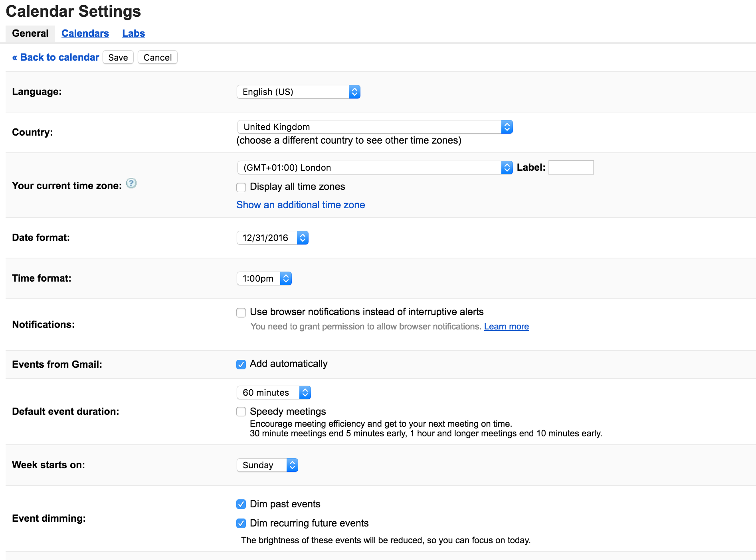Image resolution: width=756 pixels, height=560 pixels.
Task: Open the Country dropdown showing United Kingdom
Action: (x=375, y=127)
